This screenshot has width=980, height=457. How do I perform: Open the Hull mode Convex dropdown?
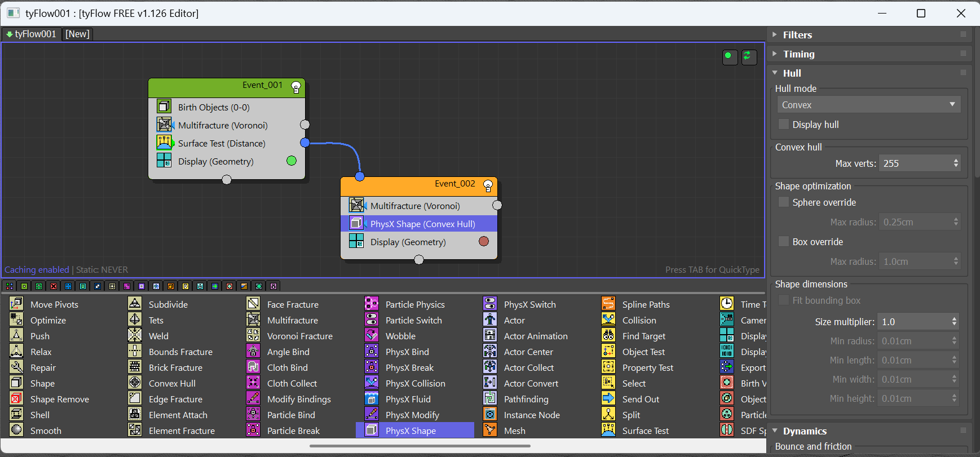point(869,105)
